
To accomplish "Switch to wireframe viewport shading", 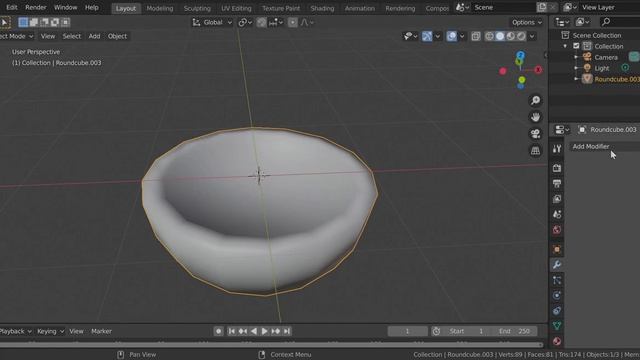I will 489,36.
